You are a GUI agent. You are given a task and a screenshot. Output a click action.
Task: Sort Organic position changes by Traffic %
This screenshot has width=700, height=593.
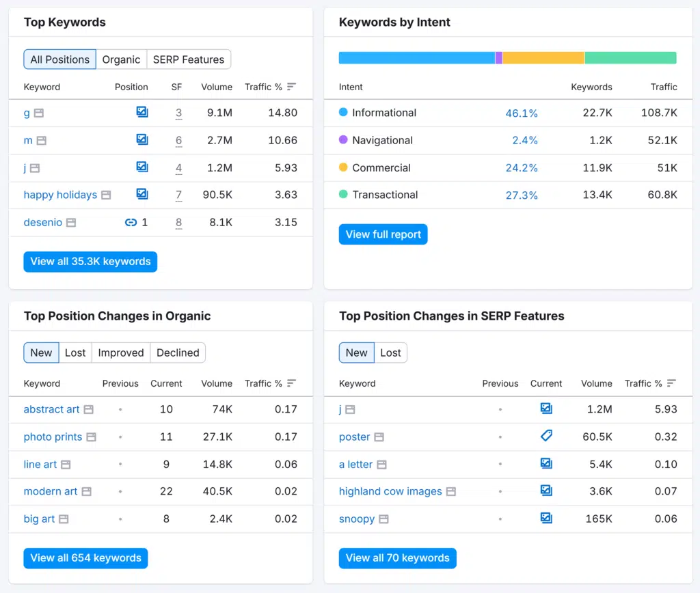click(x=291, y=383)
